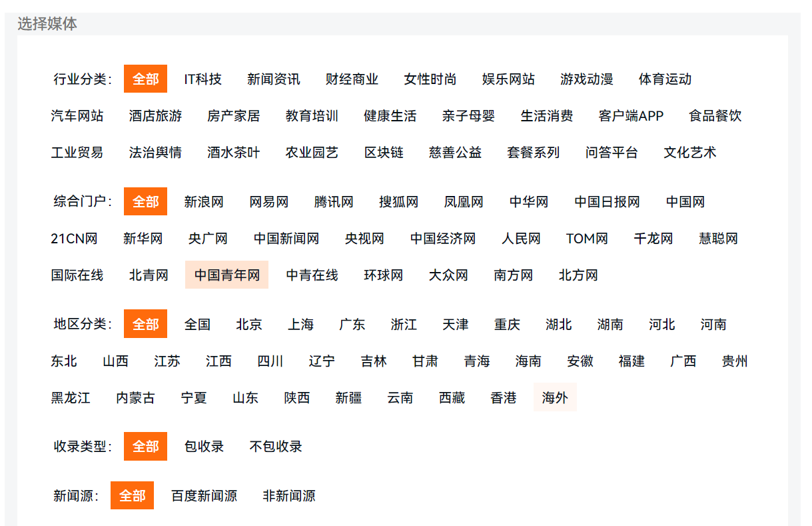Choose 网易网 portal
812x526 pixels.
pyautogui.click(x=269, y=201)
